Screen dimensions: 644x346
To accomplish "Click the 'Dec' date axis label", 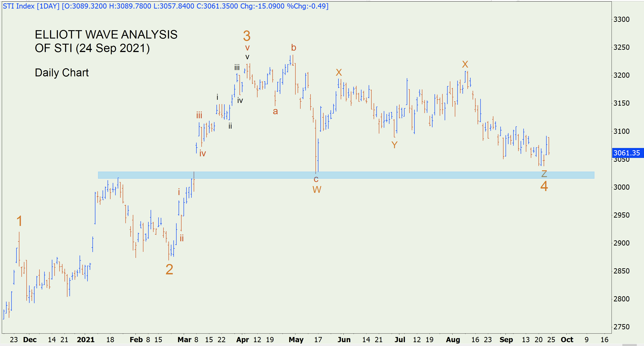I will (x=30, y=340).
